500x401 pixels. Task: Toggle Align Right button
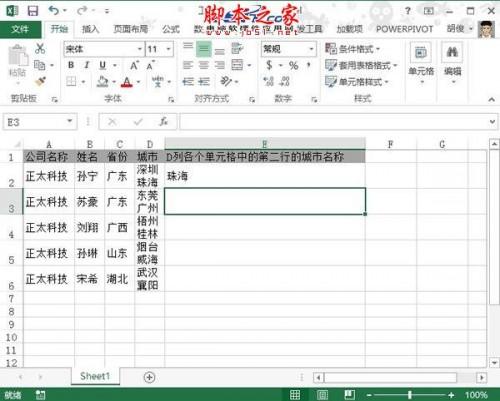tap(219, 65)
